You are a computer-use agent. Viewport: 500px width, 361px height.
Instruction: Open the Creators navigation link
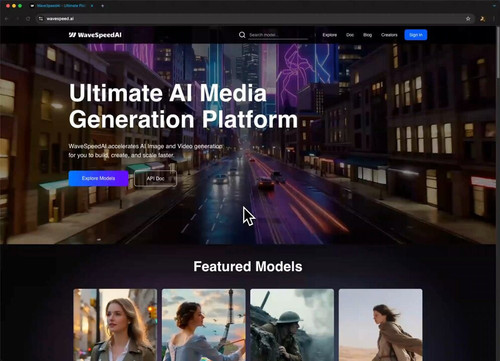coord(389,35)
